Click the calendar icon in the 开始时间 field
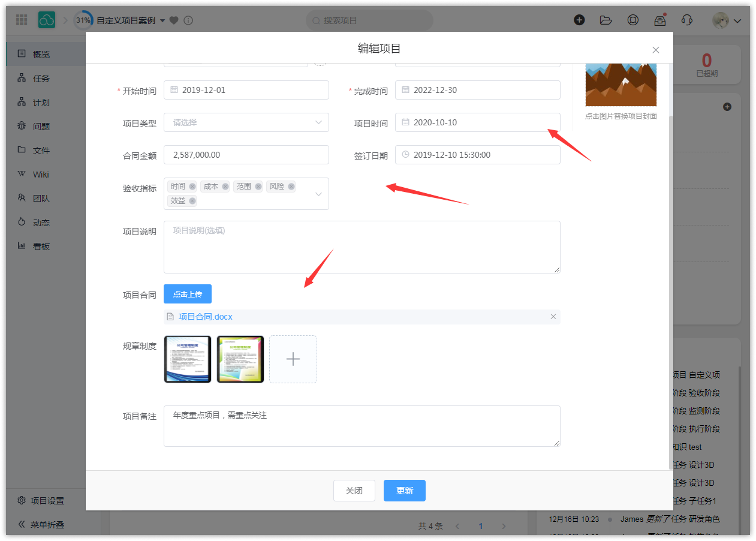The width and height of the screenshot is (756, 541). 174,90
